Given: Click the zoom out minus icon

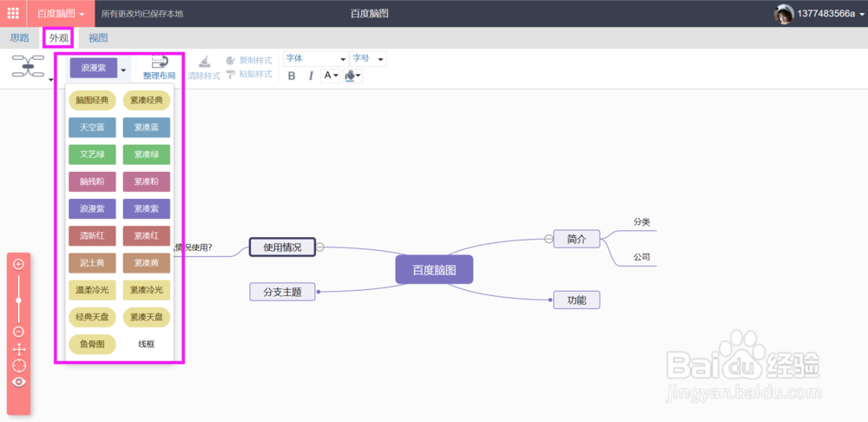Looking at the screenshot, I should [x=18, y=333].
